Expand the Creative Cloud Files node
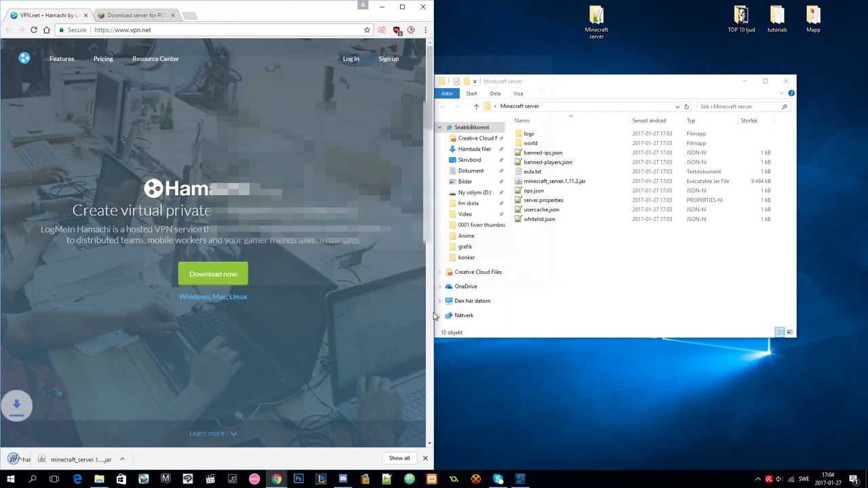 [x=439, y=272]
